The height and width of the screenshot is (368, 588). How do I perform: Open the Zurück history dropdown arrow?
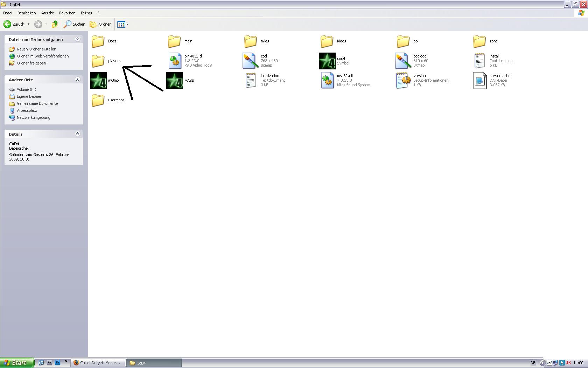(x=28, y=24)
